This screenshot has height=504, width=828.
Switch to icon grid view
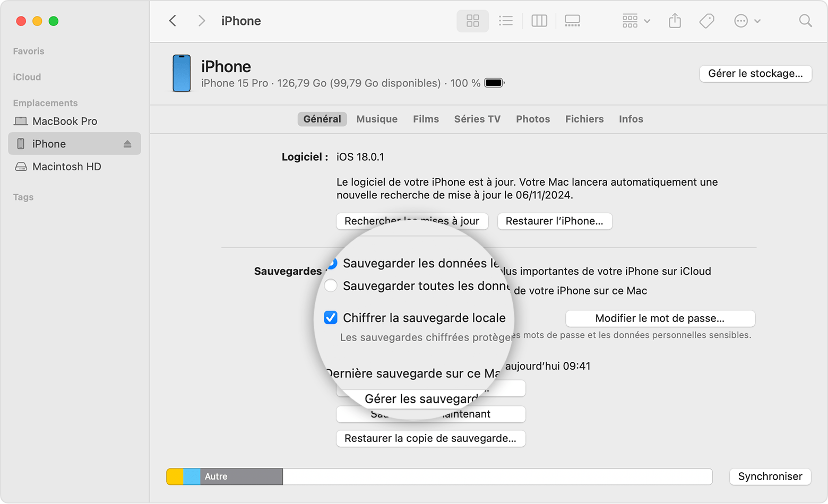[x=472, y=21]
